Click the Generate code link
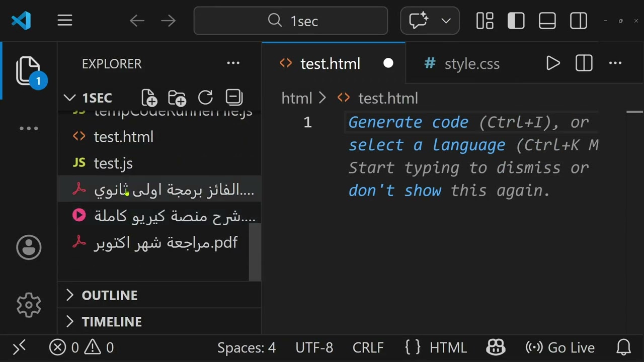644x362 pixels. [x=409, y=122]
